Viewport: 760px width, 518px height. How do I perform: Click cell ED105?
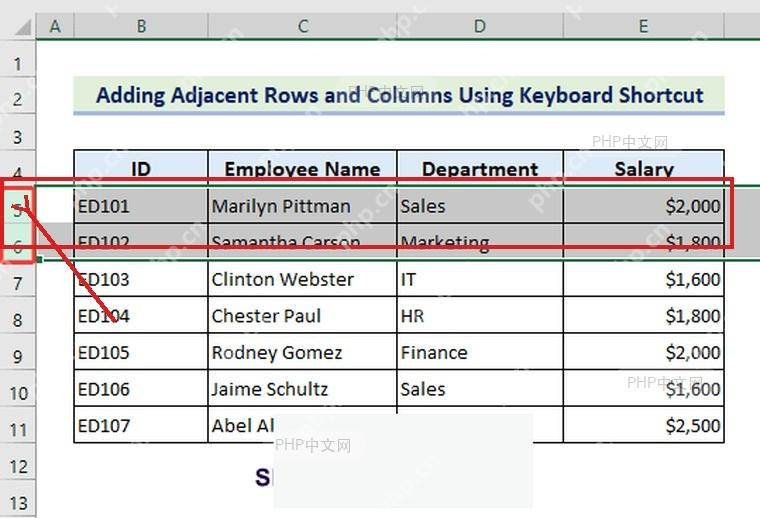(141, 352)
